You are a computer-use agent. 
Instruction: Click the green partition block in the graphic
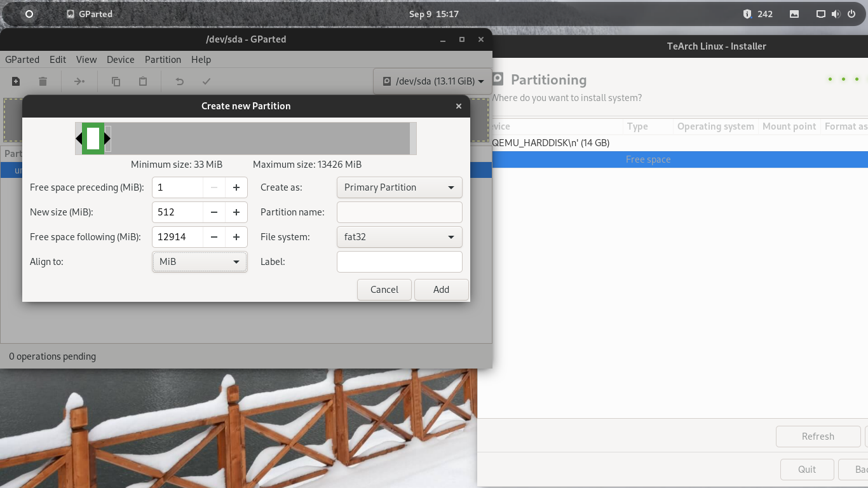pos(93,138)
